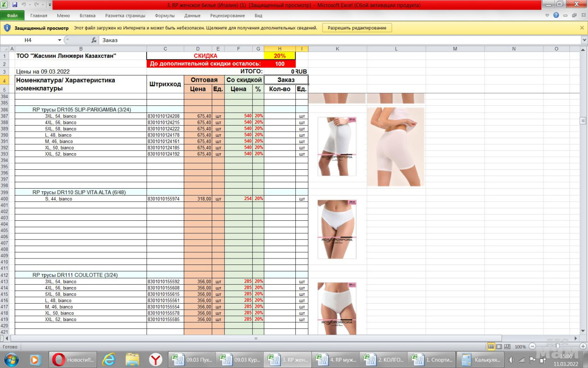Open the Формулы ribbon tab
The width and height of the screenshot is (588, 368).
coord(164,15)
